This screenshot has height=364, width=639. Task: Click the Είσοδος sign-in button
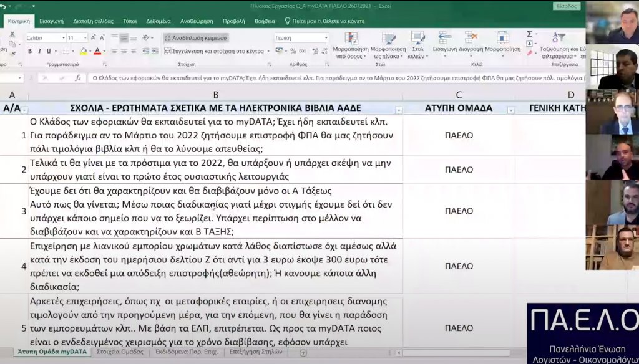[567, 6]
